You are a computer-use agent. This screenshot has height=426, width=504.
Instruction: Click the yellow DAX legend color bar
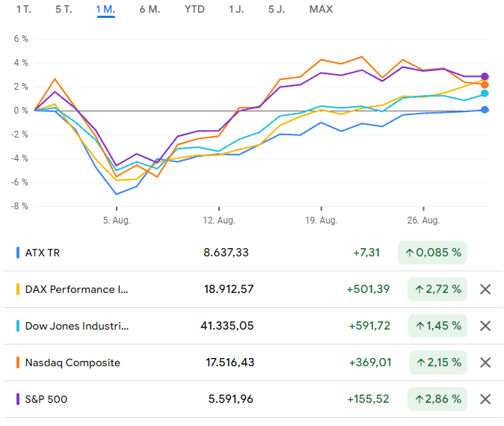(x=18, y=289)
